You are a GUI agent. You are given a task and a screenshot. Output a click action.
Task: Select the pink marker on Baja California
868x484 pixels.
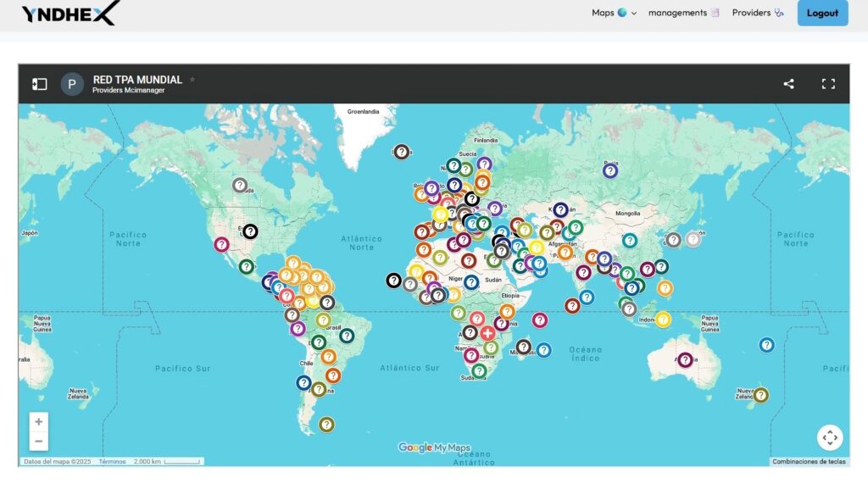pyautogui.click(x=221, y=244)
